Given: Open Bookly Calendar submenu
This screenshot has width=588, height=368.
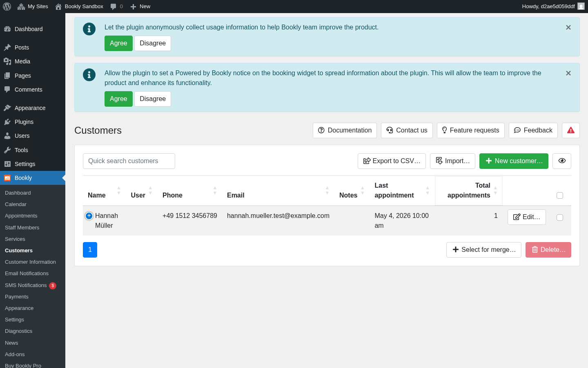Looking at the screenshot, I should pos(33,204).
